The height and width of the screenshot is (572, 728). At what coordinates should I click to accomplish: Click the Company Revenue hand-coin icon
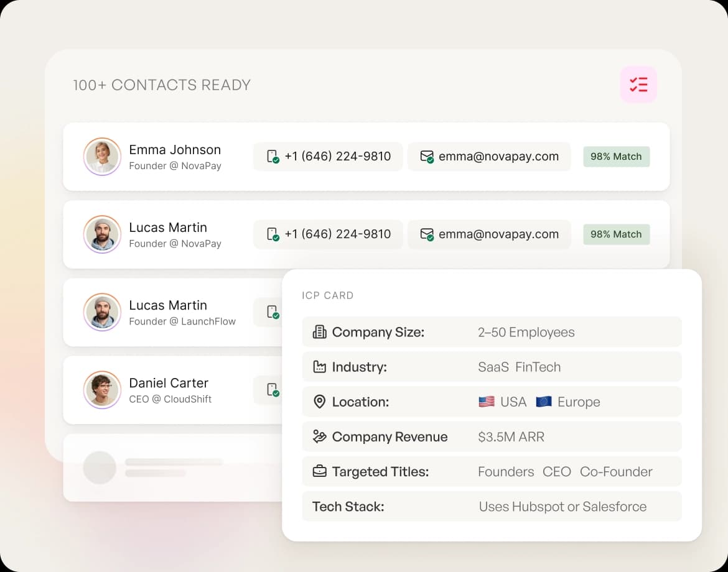pyautogui.click(x=319, y=436)
